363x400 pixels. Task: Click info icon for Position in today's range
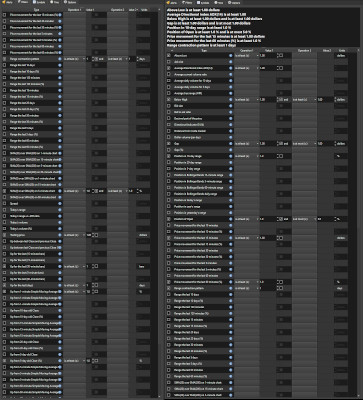coord(231,200)
